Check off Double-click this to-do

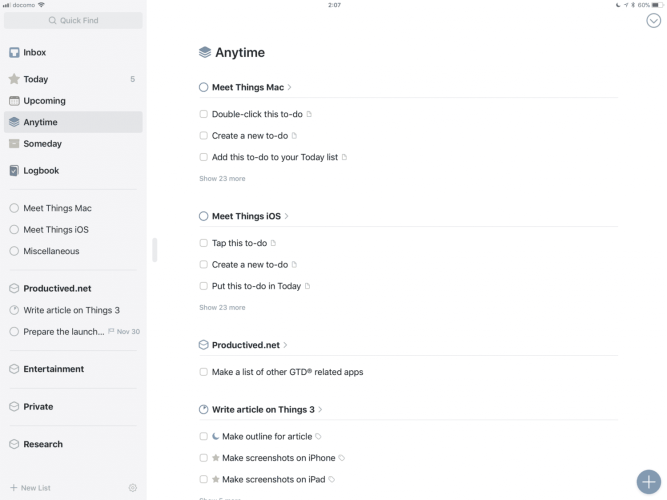[x=203, y=114]
